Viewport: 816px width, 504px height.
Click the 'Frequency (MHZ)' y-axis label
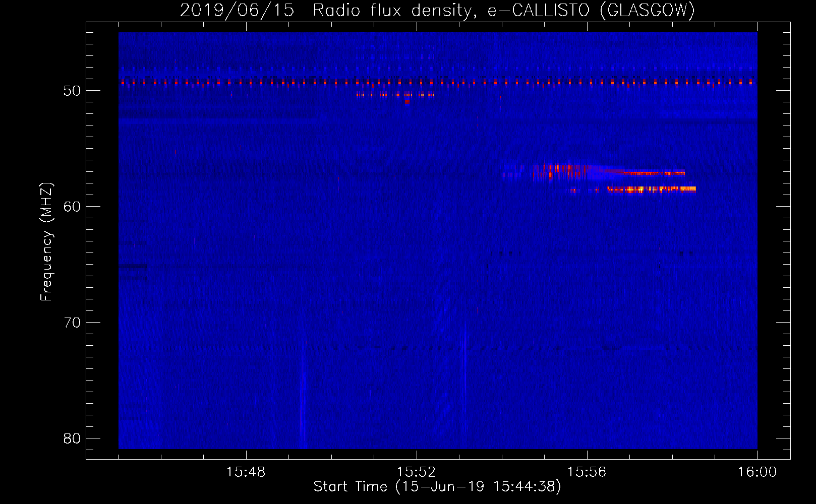(x=46, y=242)
